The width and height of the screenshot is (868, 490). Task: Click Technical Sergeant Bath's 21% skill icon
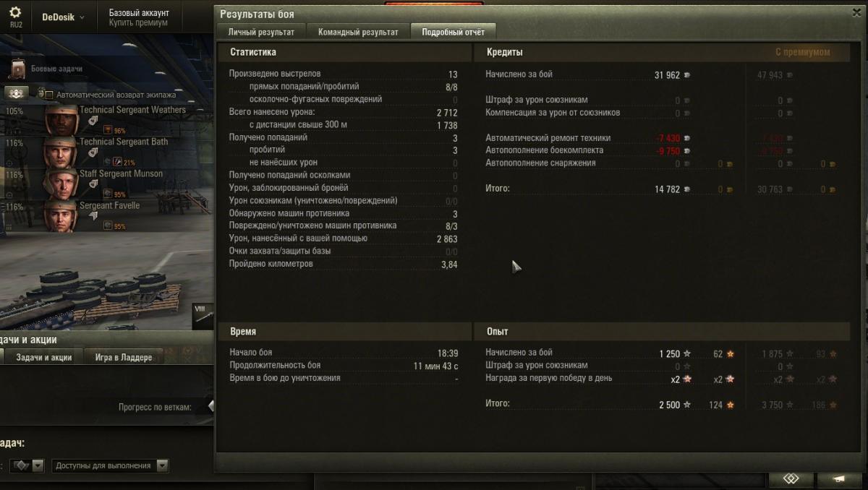click(x=108, y=162)
